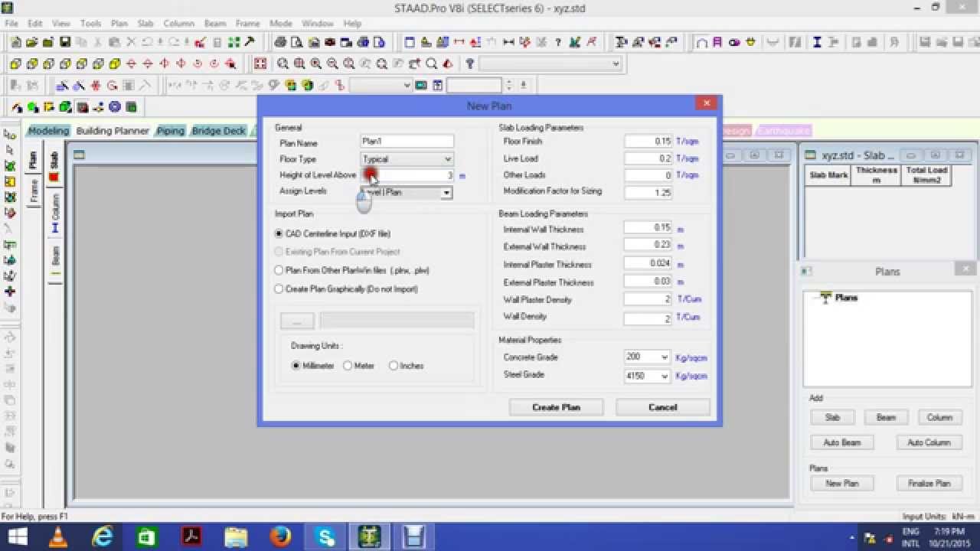Click the Open file folder icon
This screenshot has height=551, width=980.
coord(31,42)
